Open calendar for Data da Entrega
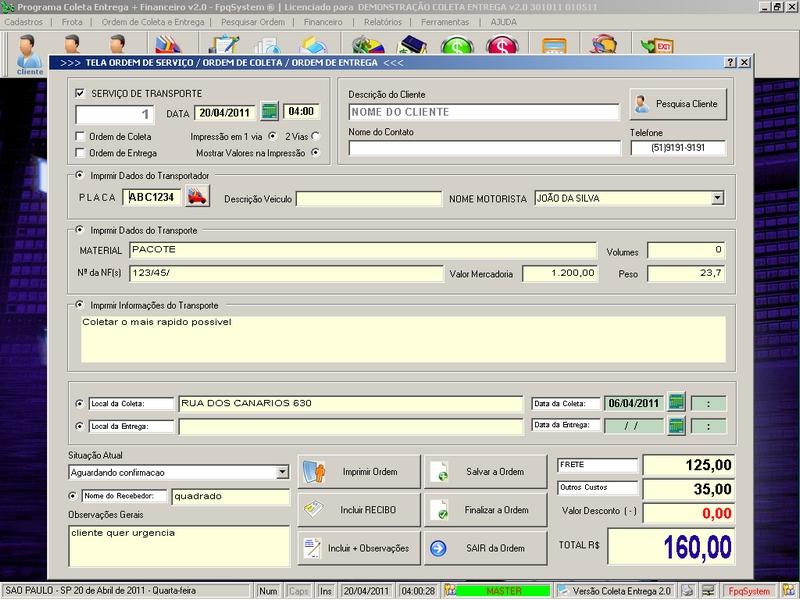The height and width of the screenshot is (600, 800). (677, 425)
